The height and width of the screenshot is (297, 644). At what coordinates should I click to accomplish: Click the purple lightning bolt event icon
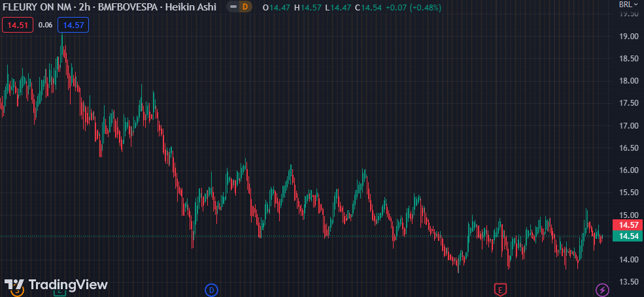(x=603, y=290)
